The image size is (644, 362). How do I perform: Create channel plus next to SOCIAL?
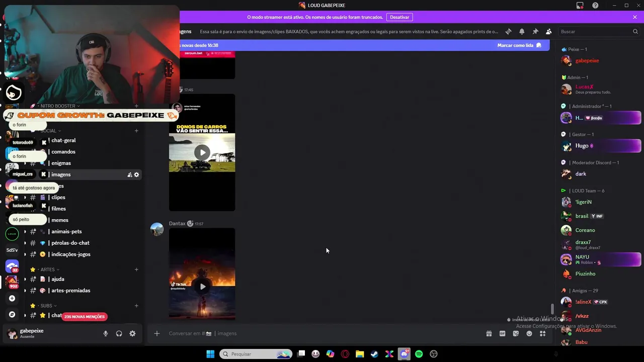point(136,131)
